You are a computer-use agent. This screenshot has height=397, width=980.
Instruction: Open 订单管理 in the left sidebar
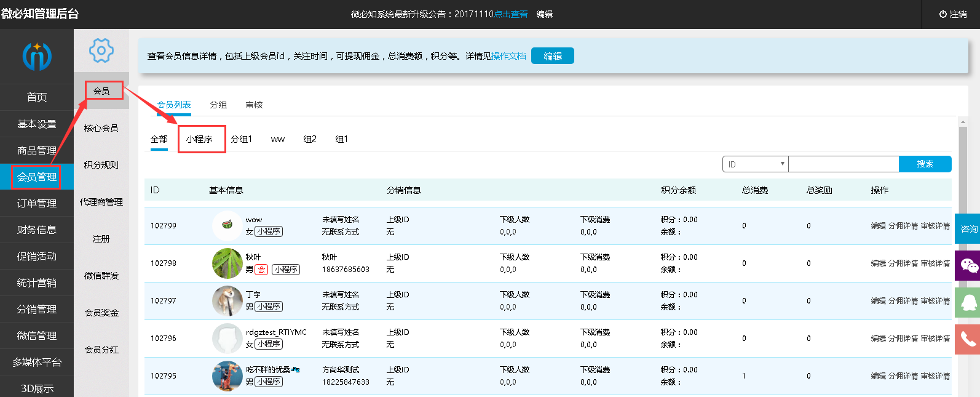tap(37, 203)
